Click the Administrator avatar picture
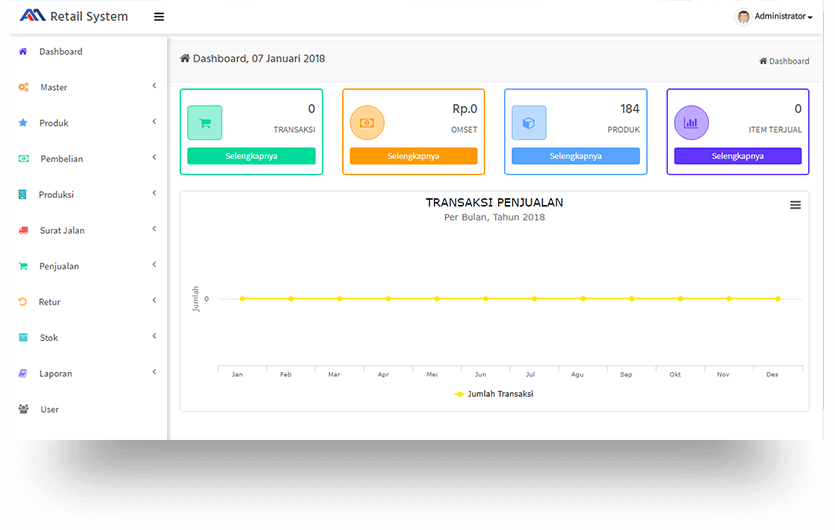The image size is (835, 530). 743,17
